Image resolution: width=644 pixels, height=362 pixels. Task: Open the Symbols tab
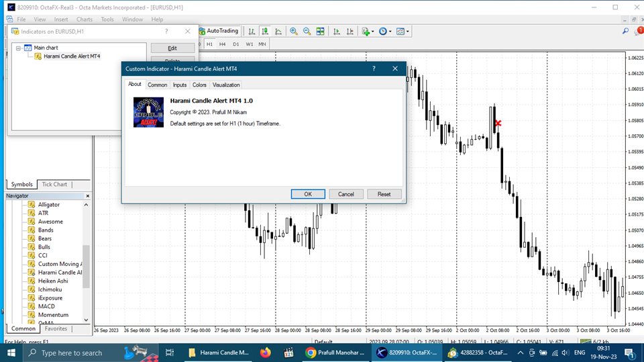pos(21,184)
